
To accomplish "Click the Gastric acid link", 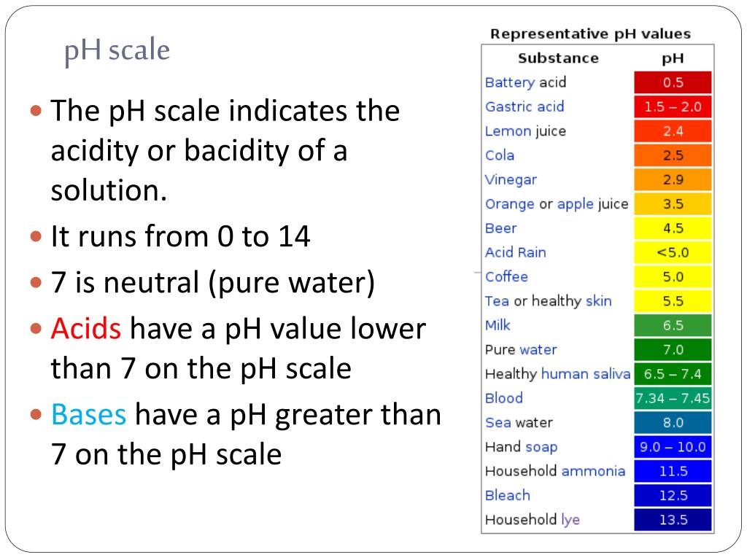I will coord(525,106).
